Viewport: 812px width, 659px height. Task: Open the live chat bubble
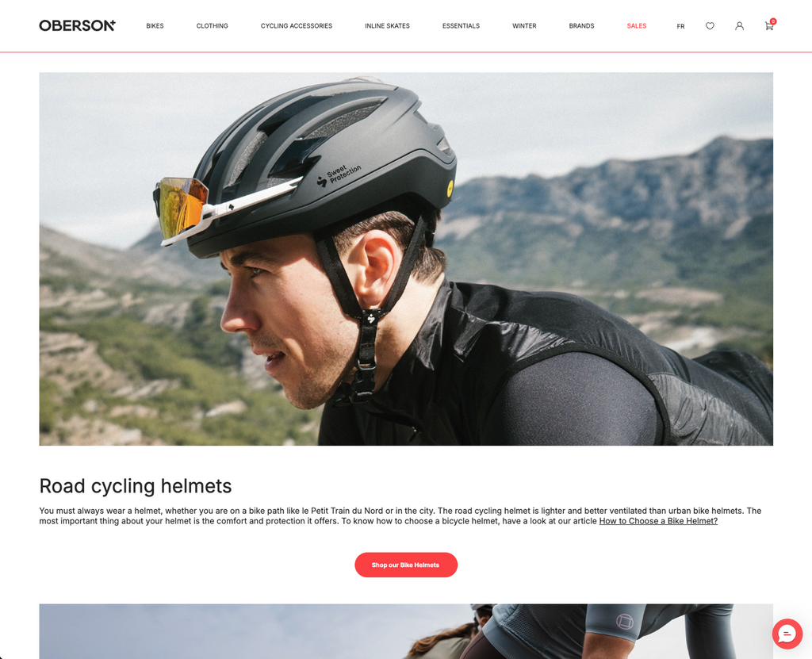787,634
